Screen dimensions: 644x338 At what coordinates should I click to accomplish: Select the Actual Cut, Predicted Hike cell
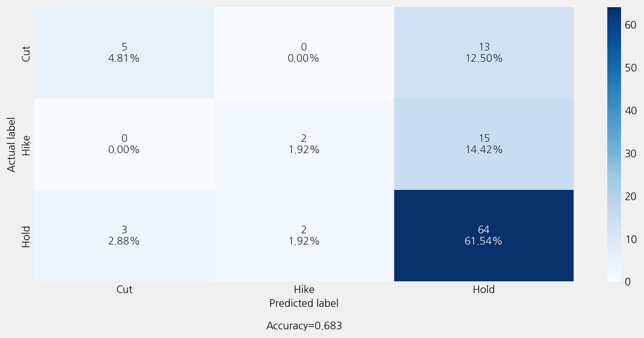coord(304,53)
